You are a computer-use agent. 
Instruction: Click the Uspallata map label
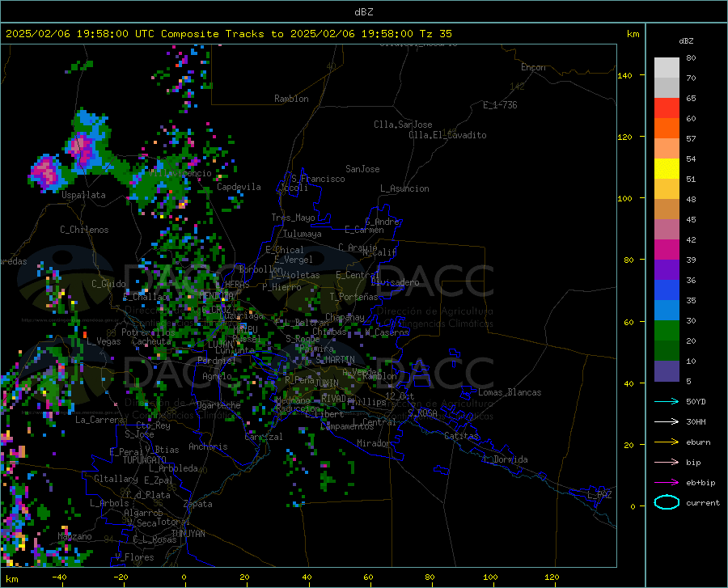(83, 195)
